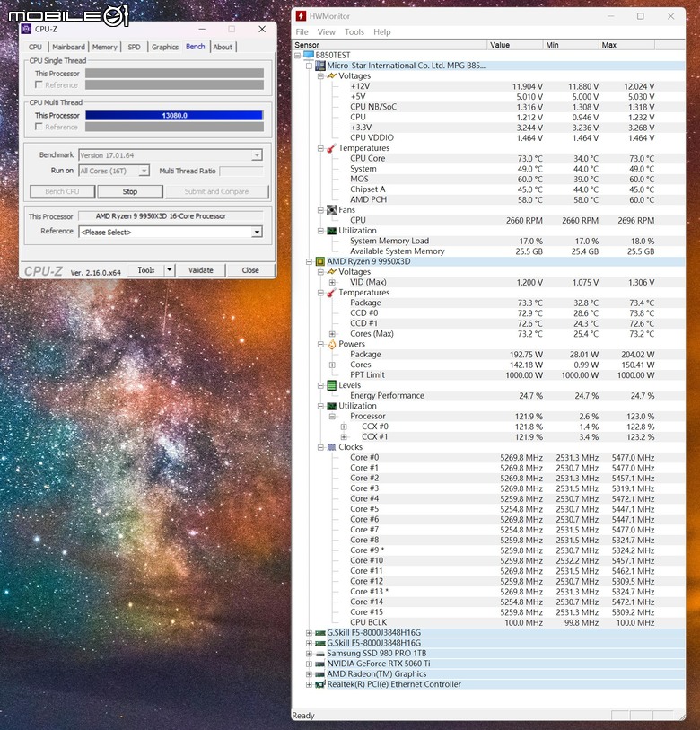This screenshot has width=700, height=730.
Task: Click AMD Radeon Graphics card icon
Action: pyautogui.click(x=320, y=674)
